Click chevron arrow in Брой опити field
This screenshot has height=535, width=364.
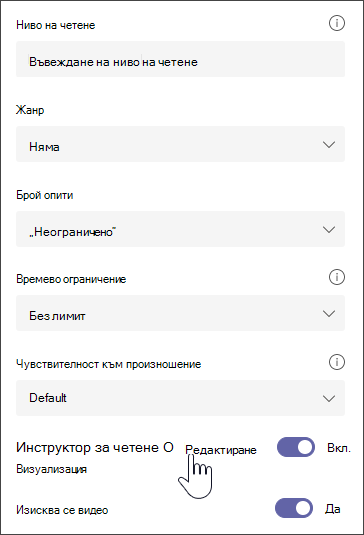pos(329,230)
